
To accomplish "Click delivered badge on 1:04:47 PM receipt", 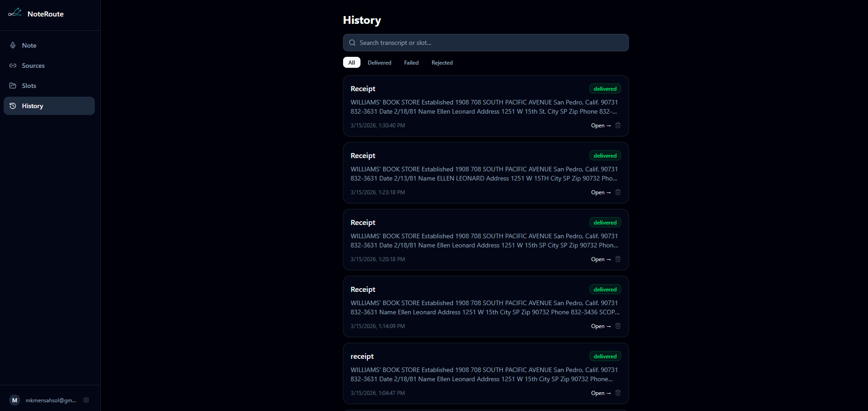I will (x=605, y=356).
